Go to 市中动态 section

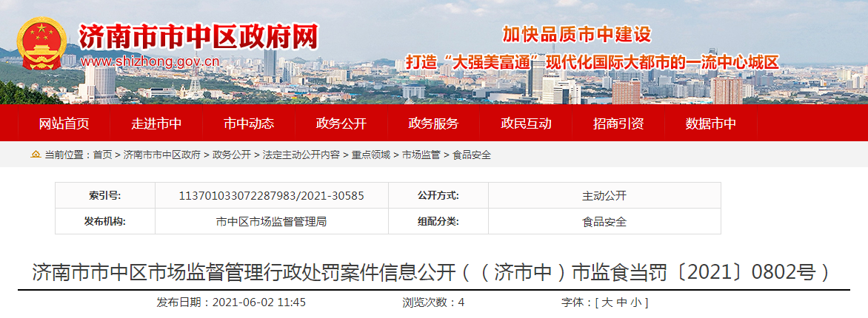click(249, 124)
